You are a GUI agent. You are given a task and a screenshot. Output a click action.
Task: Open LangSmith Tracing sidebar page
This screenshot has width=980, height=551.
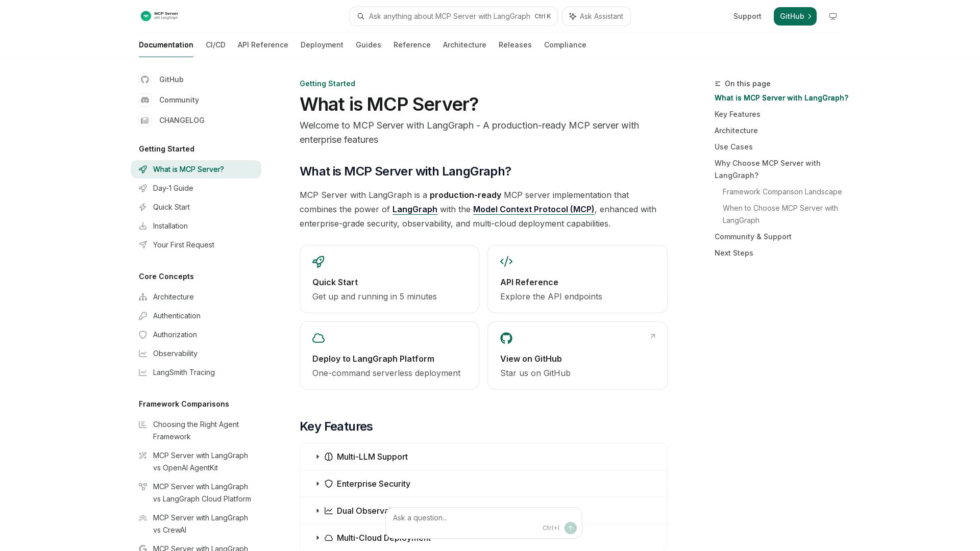click(196, 372)
